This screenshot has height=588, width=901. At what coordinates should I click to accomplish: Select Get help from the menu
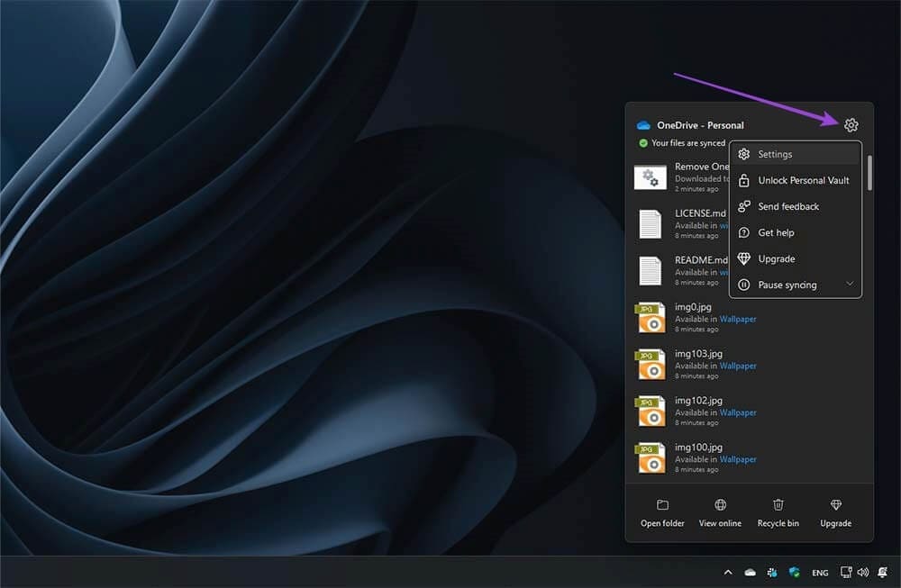point(796,232)
